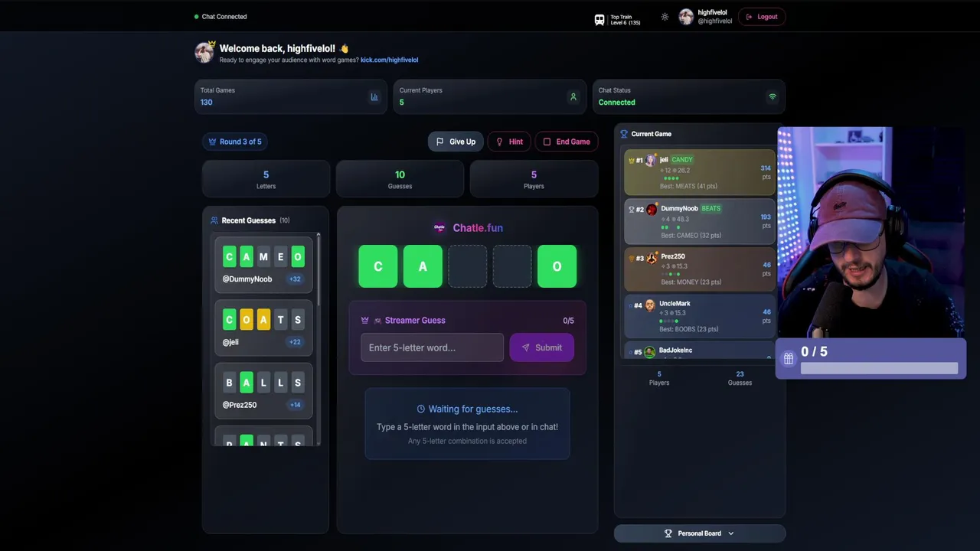Viewport: 980px width, 551px height.
Task: Select the #4 UncleMark leaderboard row
Action: 700,316
